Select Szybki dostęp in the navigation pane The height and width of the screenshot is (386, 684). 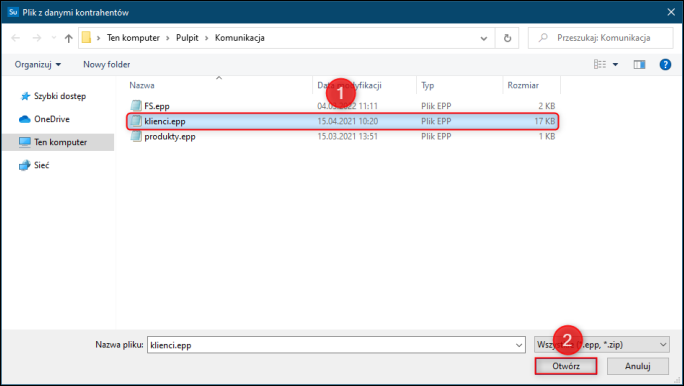[60, 96]
